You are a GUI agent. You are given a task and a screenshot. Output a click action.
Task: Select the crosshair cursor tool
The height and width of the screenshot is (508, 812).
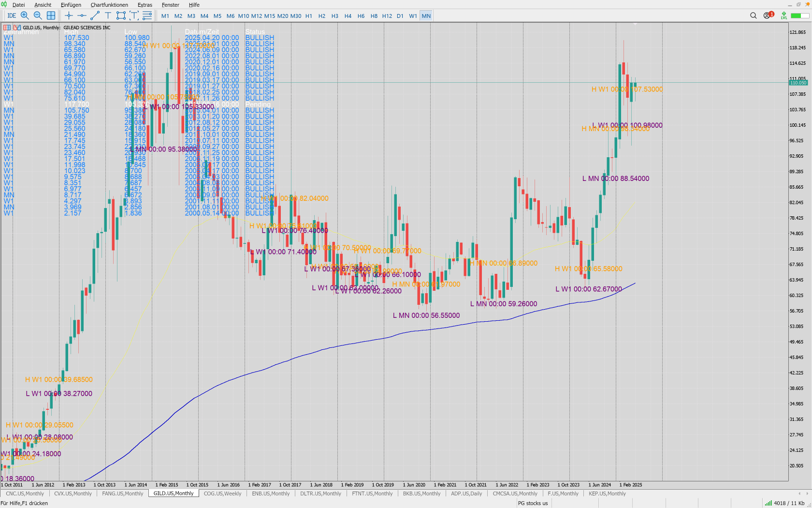click(x=69, y=16)
